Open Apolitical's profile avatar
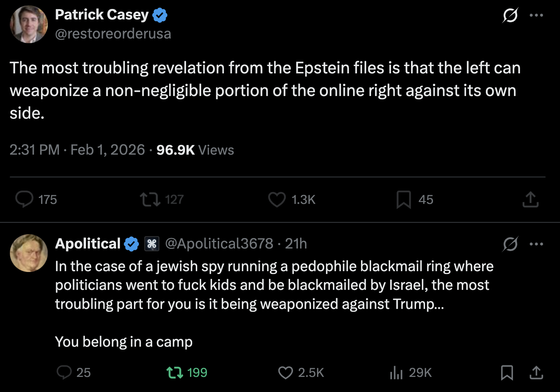The image size is (560, 392). point(29,253)
